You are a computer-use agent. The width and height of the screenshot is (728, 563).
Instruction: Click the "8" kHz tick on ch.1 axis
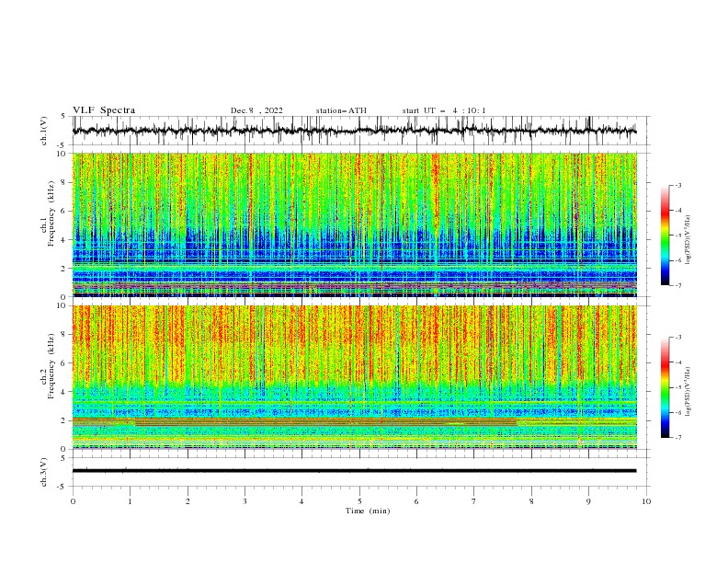(64, 182)
